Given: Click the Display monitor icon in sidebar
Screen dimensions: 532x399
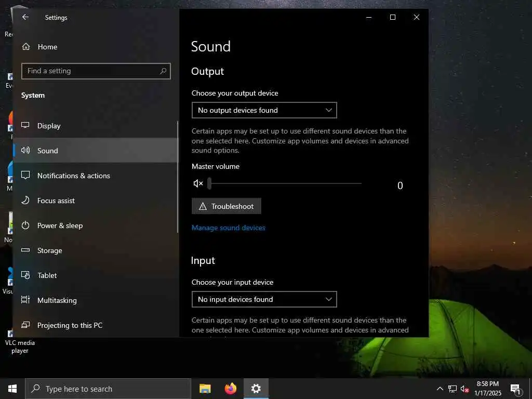Looking at the screenshot, I should coord(25,125).
